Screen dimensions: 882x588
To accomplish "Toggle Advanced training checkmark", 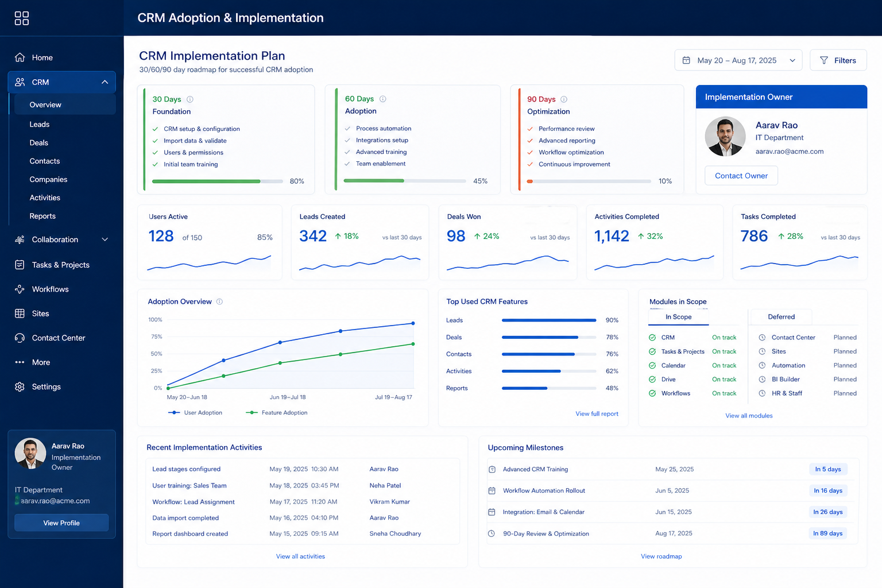I will 347,152.
